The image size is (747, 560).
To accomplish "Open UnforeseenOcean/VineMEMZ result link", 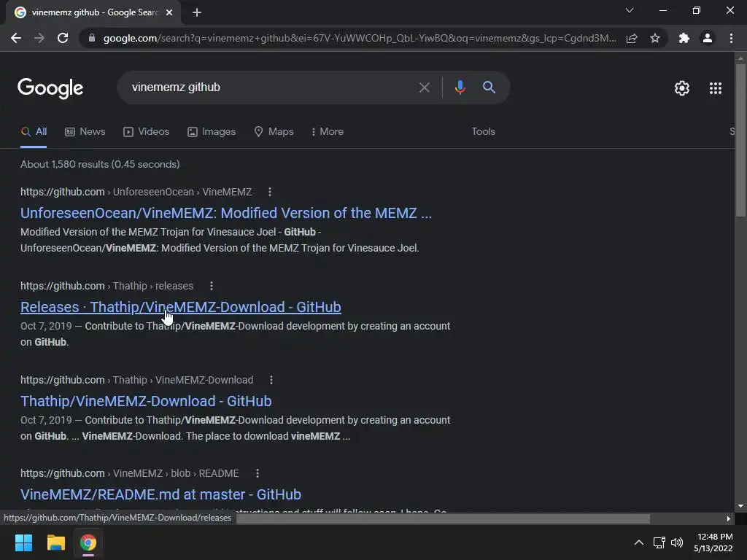I will tap(226, 213).
